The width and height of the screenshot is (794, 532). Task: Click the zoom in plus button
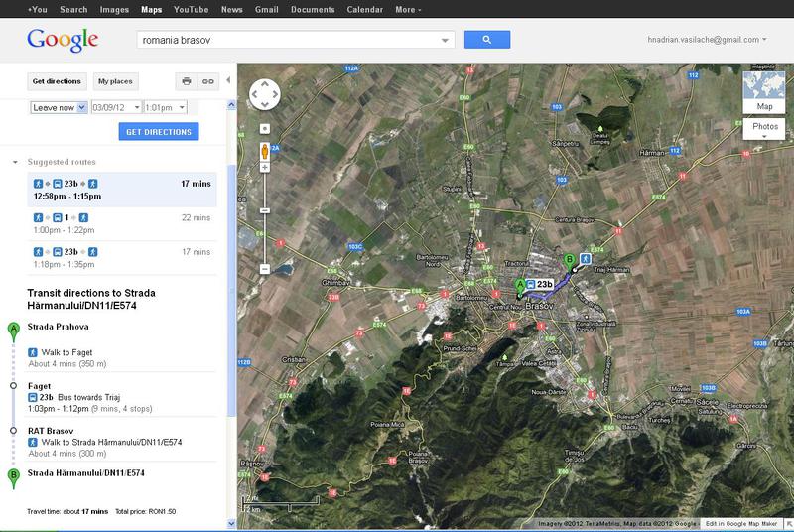click(264, 167)
